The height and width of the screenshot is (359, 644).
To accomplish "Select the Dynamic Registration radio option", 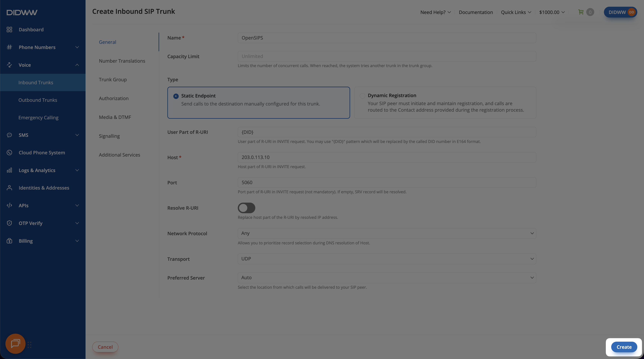I will (362, 96).
